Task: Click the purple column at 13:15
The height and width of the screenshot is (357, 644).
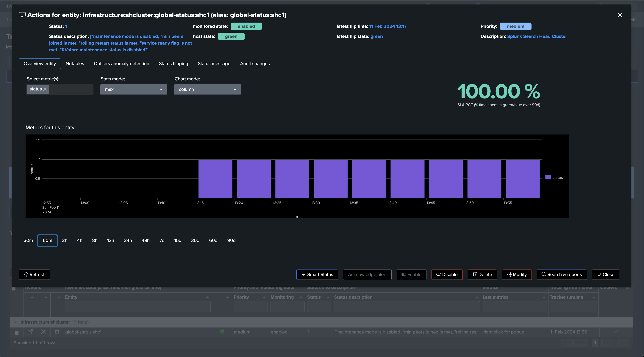Action: point(215,178)
